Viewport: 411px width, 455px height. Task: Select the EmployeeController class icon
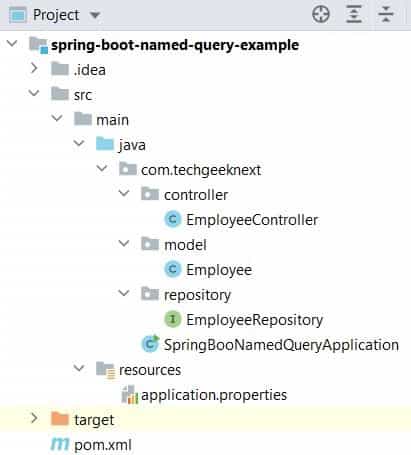(173, 219)
